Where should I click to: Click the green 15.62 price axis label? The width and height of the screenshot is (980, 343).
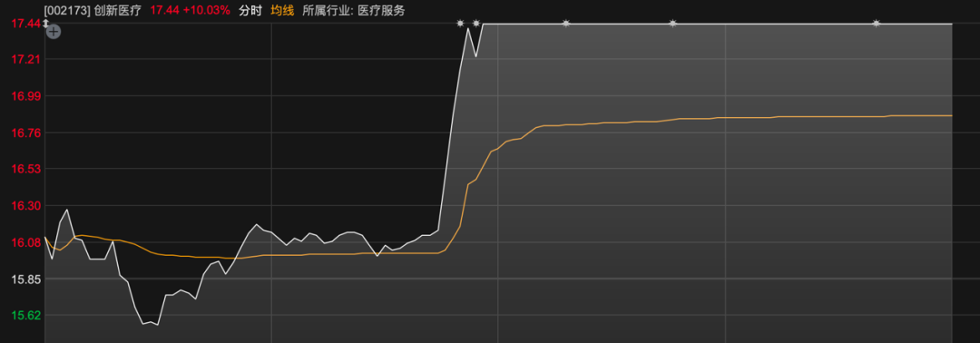23,316
